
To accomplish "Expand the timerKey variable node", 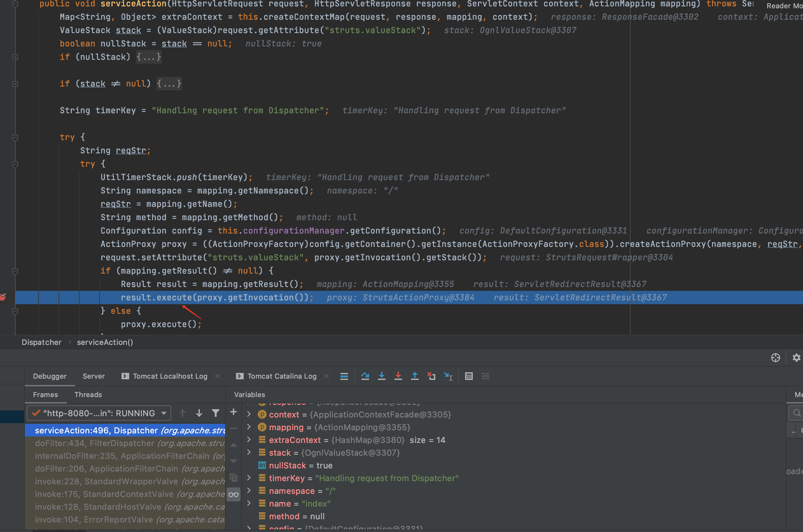I will (x=249, y=478).
